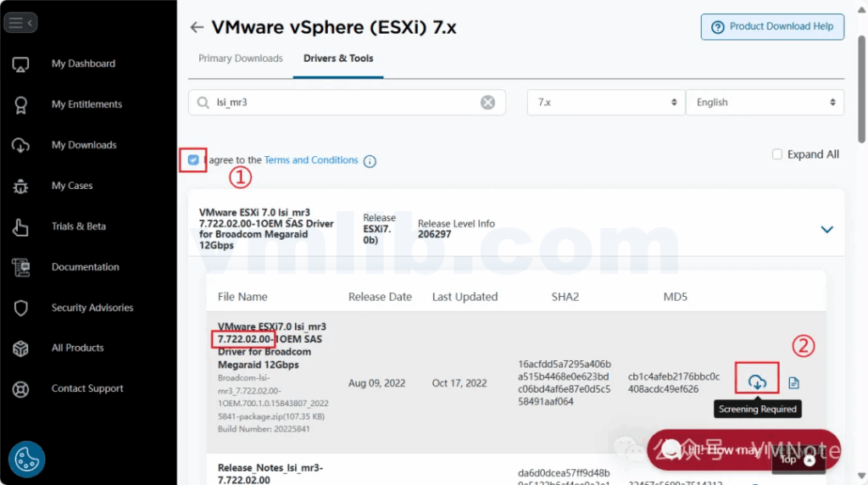Switch to the Primary Downloads tab
This screenshot has width=868, height=485.
[241, 59]
